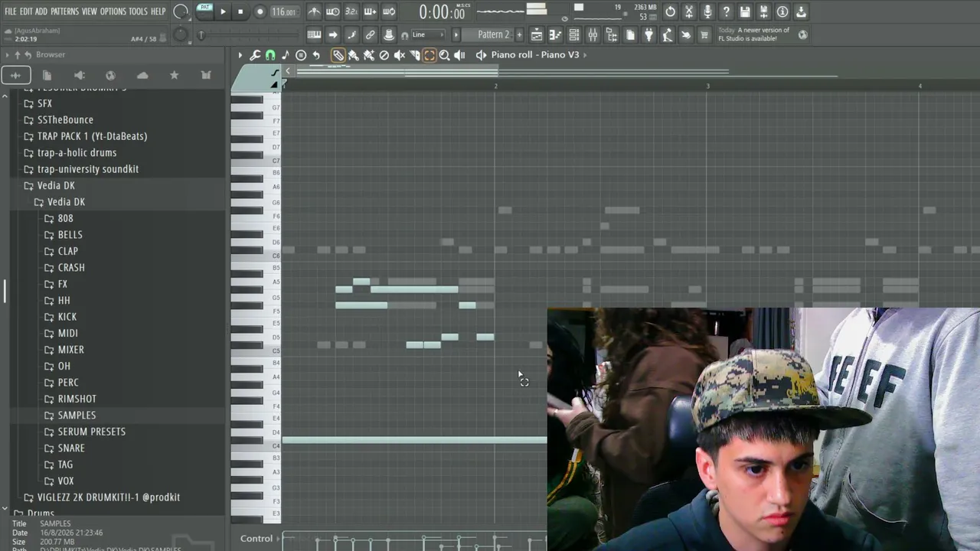Toggle loop recording

pyautogui.click(x=389, y=11)
